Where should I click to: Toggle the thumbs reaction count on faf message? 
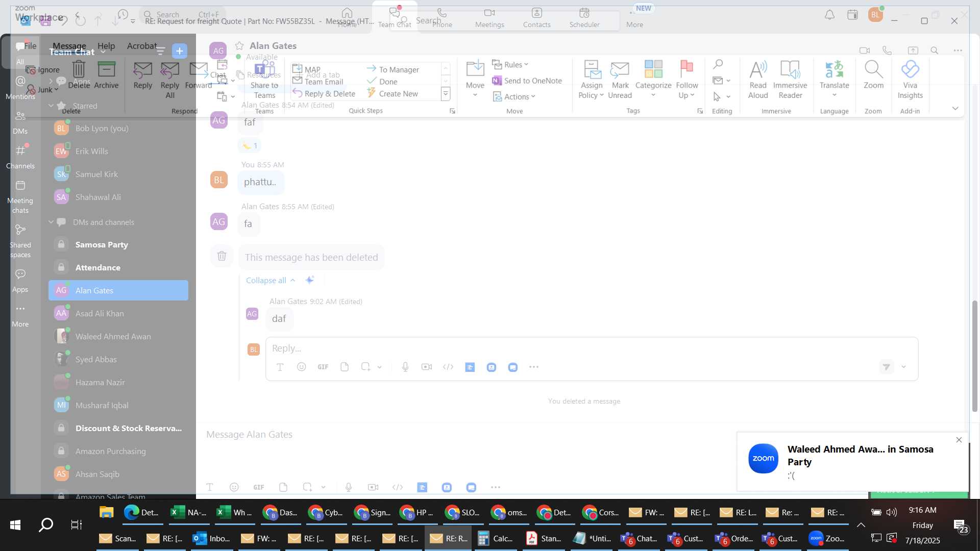click(250, 145)
